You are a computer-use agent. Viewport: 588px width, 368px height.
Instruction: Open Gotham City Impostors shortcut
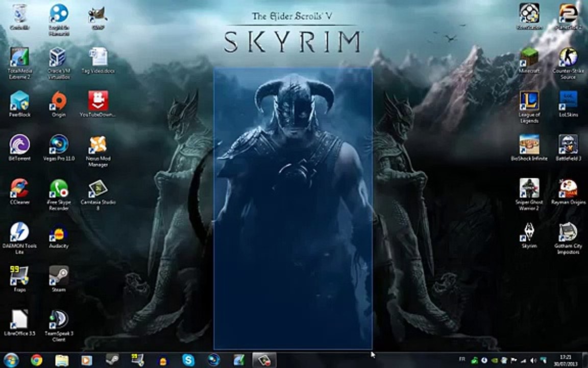(569, 238)
